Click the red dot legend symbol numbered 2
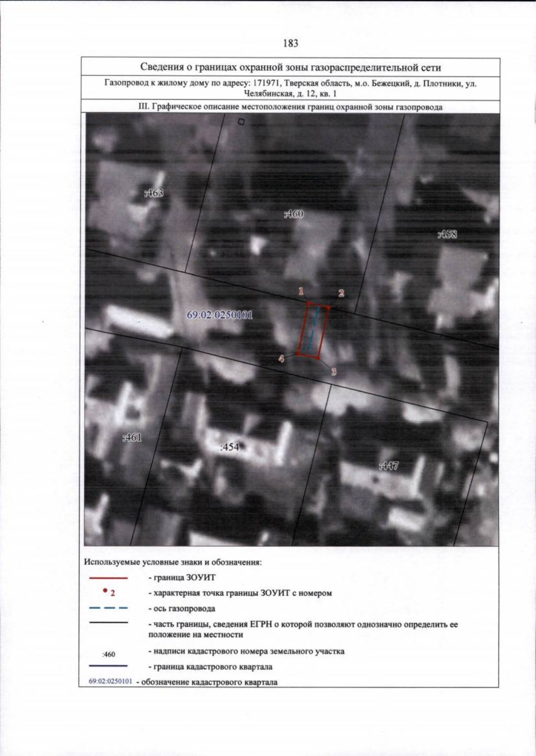536x756 pixels. pos(109,592)
